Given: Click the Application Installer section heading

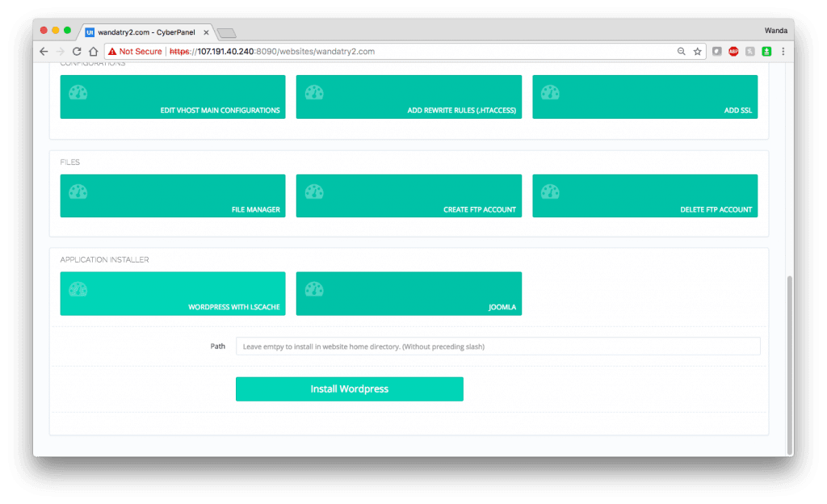Looking at the screenshot, I should point(104,259).
